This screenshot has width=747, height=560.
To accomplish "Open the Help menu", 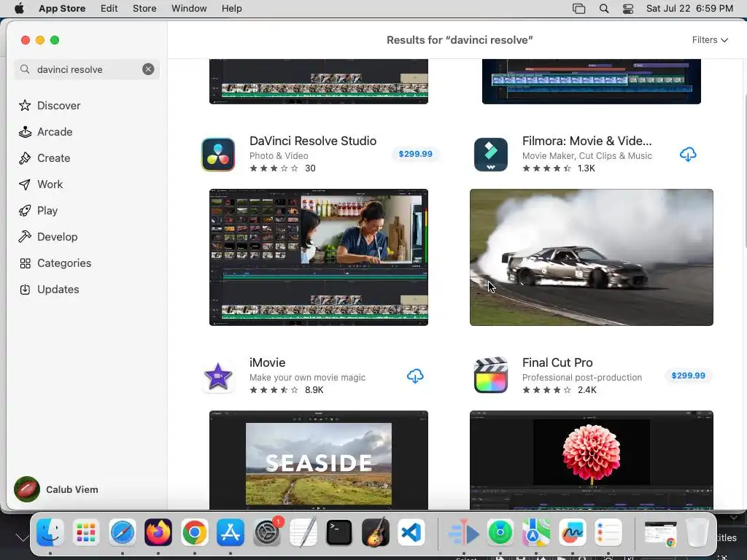I will (231, 9).
